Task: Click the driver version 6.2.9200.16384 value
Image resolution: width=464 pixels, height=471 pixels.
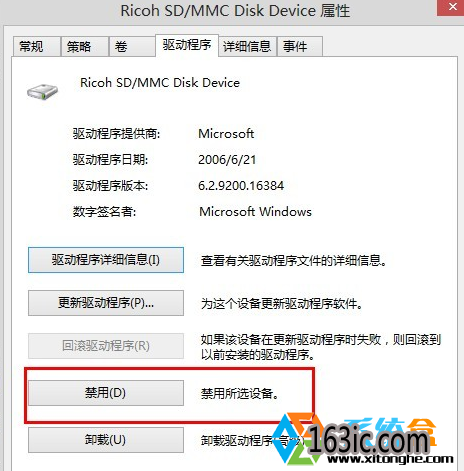Action: (x=241, y=186)
